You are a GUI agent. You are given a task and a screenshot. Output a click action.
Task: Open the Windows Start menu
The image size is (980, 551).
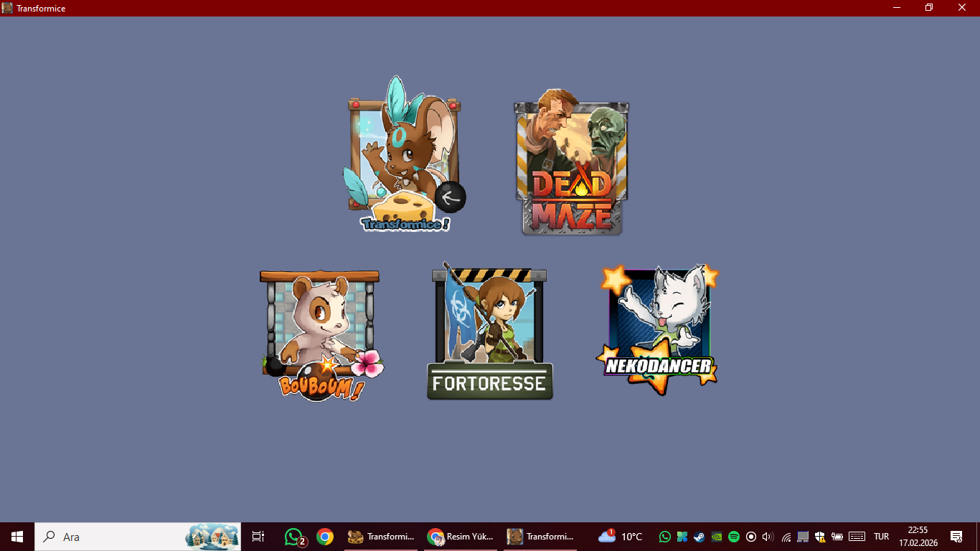point(17,537)
